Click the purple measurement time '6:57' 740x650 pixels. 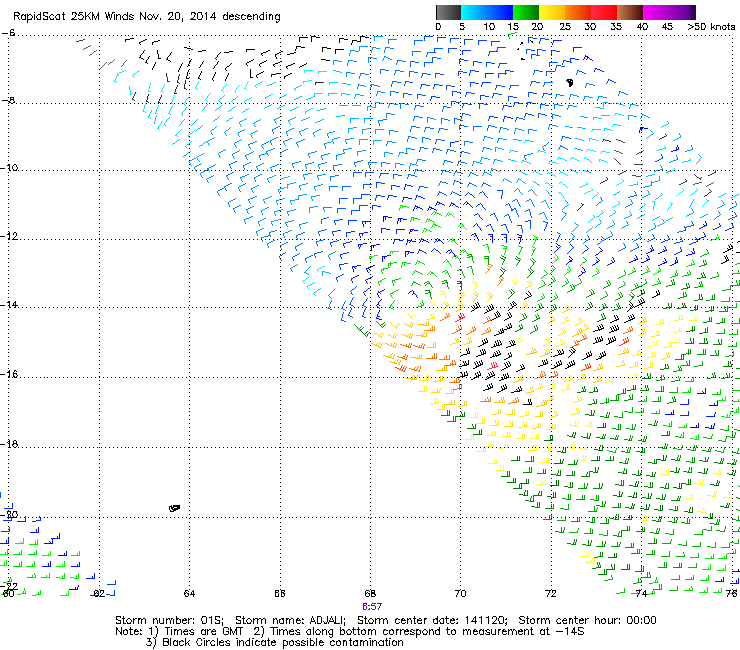pos(372,607)
